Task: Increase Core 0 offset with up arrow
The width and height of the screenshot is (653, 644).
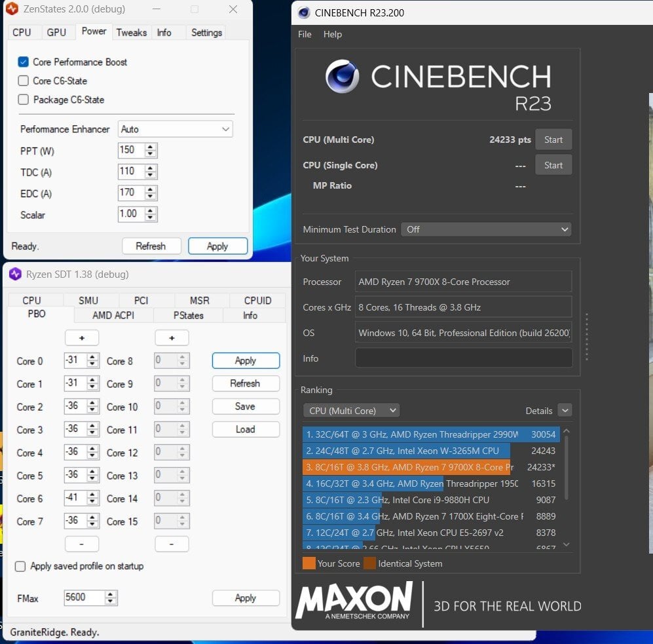Action: click(93, 356)
